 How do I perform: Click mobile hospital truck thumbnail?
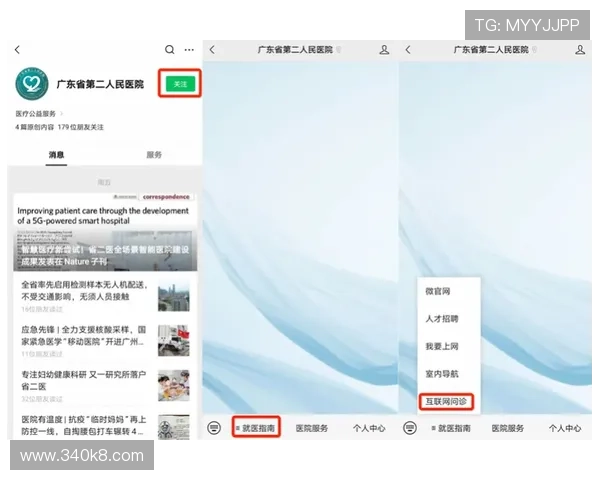pyautogui.click(x=174, y=341)
